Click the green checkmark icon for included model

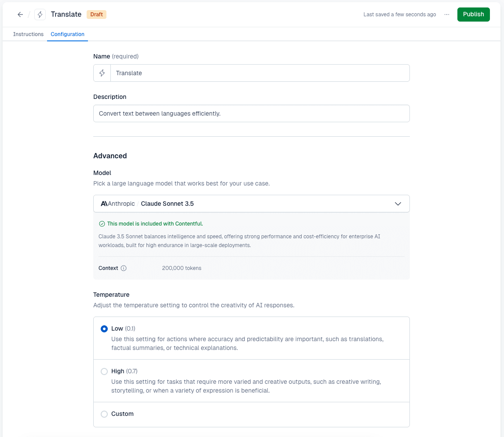tap(102, 224)
